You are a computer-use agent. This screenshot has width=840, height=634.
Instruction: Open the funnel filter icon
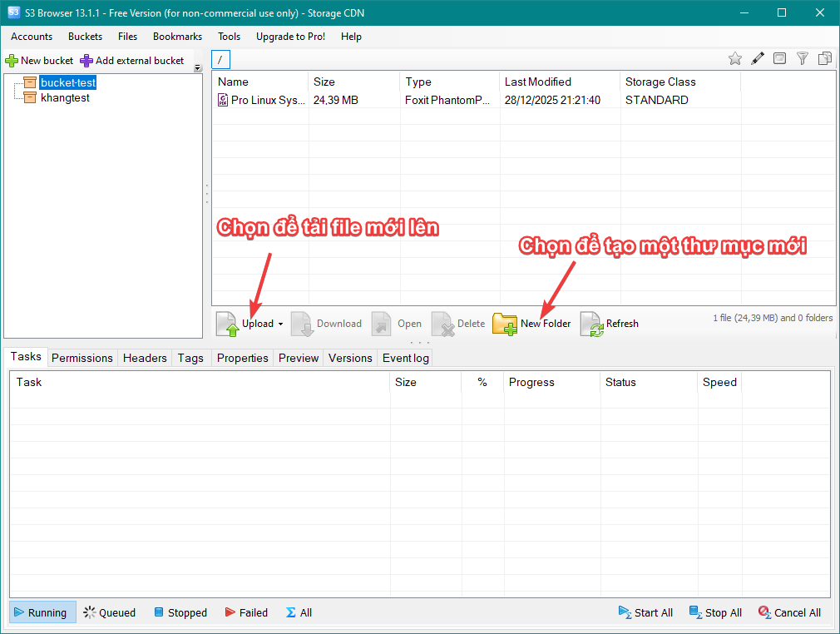(x=803, y=58)
